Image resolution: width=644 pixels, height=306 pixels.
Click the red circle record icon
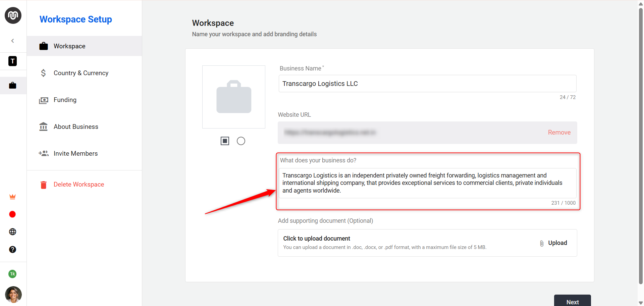[x=12, y=214]
